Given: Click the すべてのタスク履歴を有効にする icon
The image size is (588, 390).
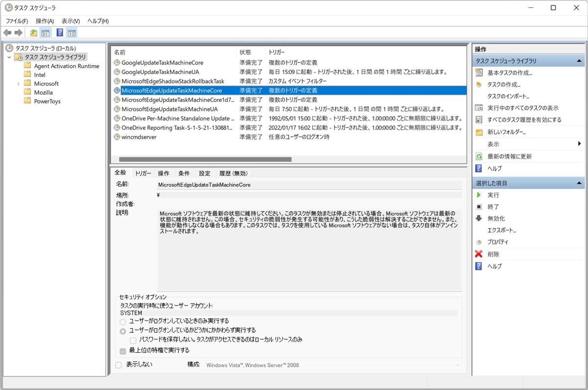Looking at the screenshot, I should 479,120.
